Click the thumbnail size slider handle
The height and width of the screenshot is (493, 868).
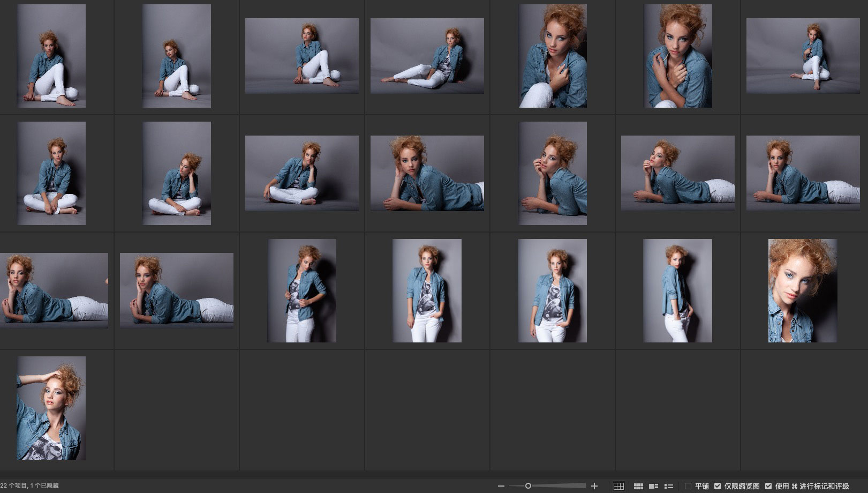pos(528,486)
